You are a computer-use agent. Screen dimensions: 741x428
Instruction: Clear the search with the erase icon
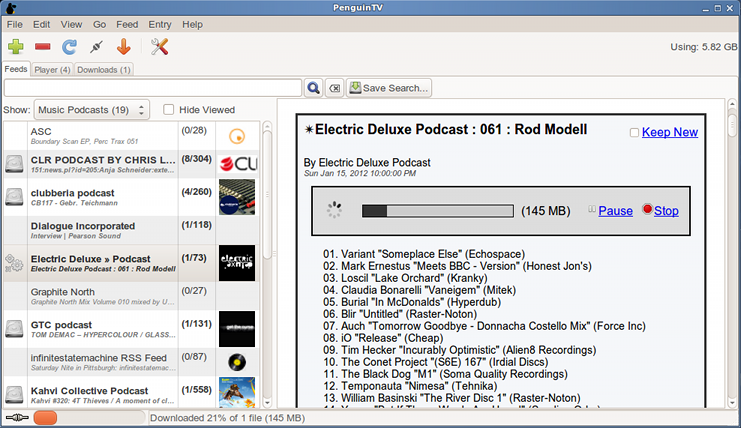click(334, 88)
